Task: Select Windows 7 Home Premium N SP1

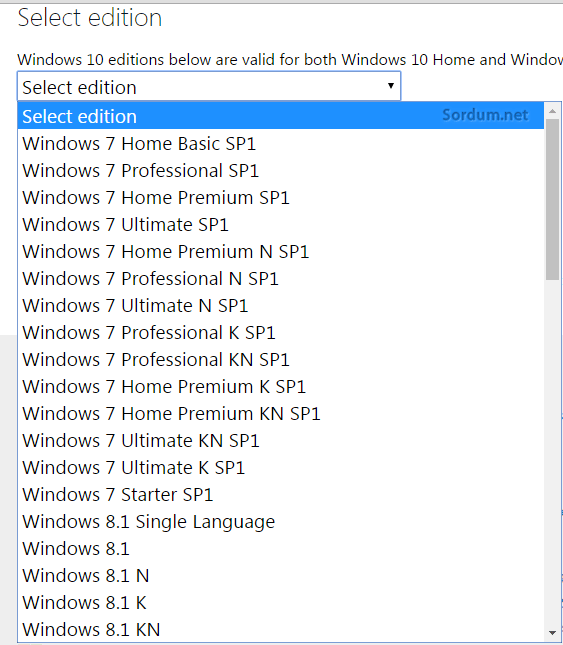Action: click(281, 252)
